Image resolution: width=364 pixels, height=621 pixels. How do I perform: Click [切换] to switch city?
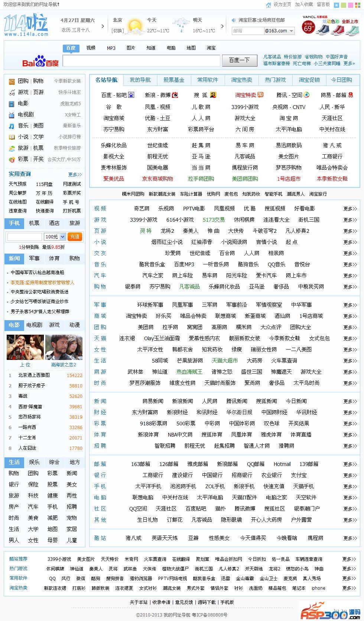pos(118,31)
